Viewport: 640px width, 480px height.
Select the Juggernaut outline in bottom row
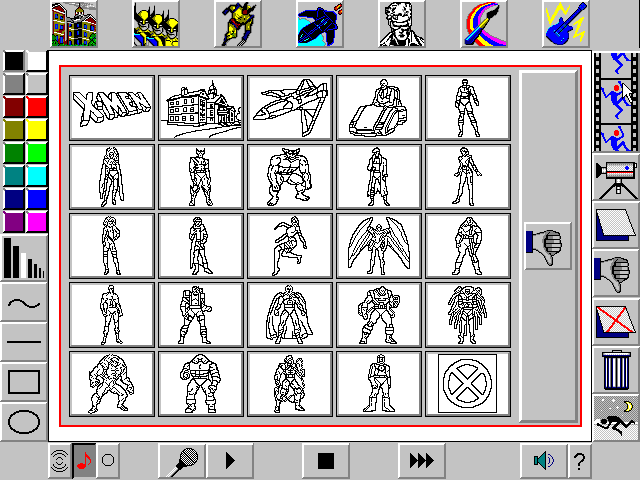[201, 384]
